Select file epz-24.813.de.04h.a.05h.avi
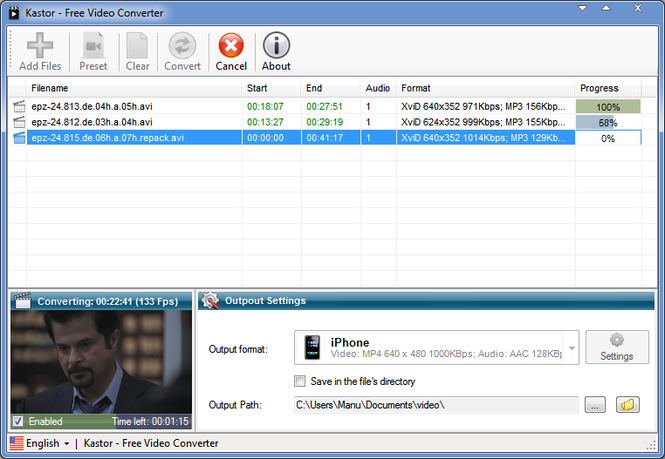The width and height of the screenshot is (665, 459). tap(92, 106)
